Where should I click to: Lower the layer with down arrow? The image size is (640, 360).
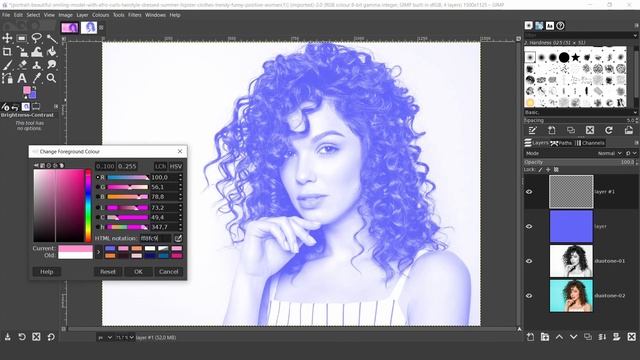click(573, 337)
